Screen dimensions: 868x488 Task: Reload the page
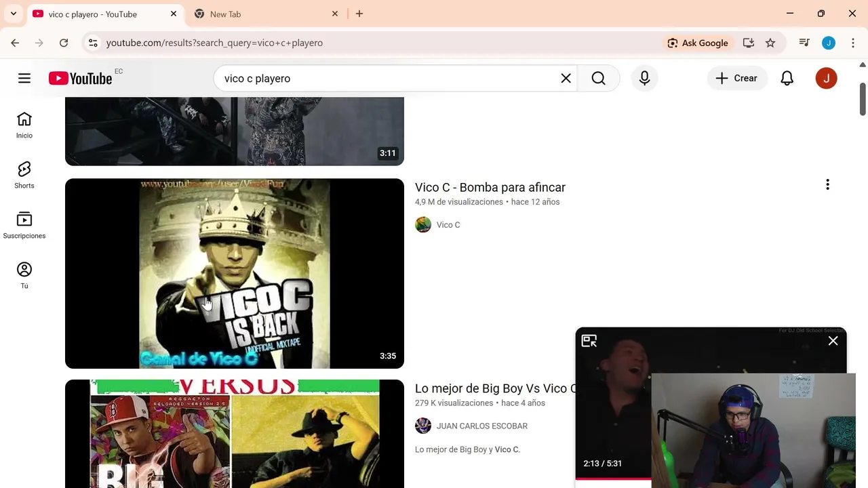[x=64, y=43]
